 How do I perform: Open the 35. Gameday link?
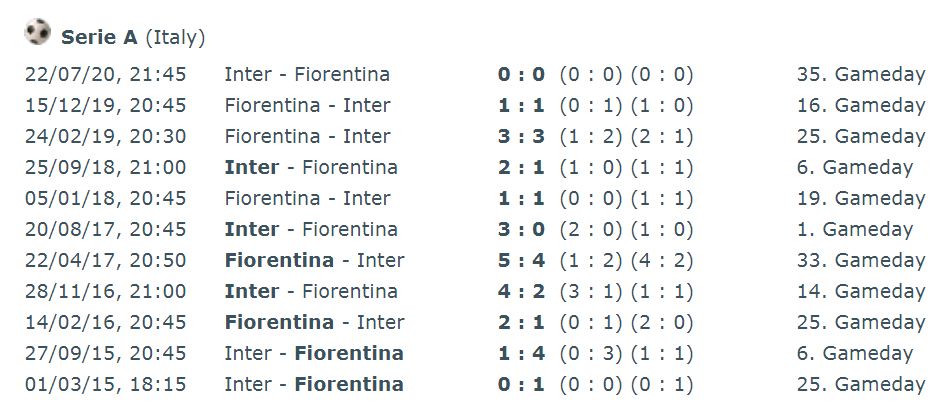point(861,74)
